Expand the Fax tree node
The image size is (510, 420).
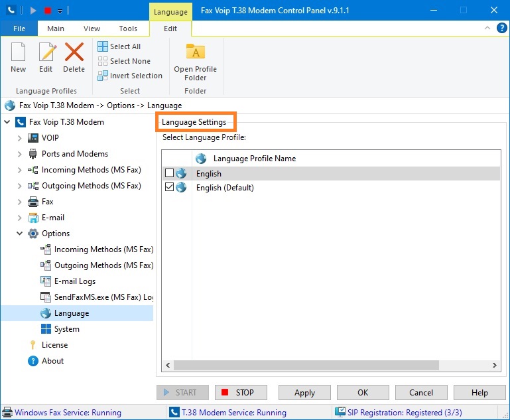[x=19, y=202]
